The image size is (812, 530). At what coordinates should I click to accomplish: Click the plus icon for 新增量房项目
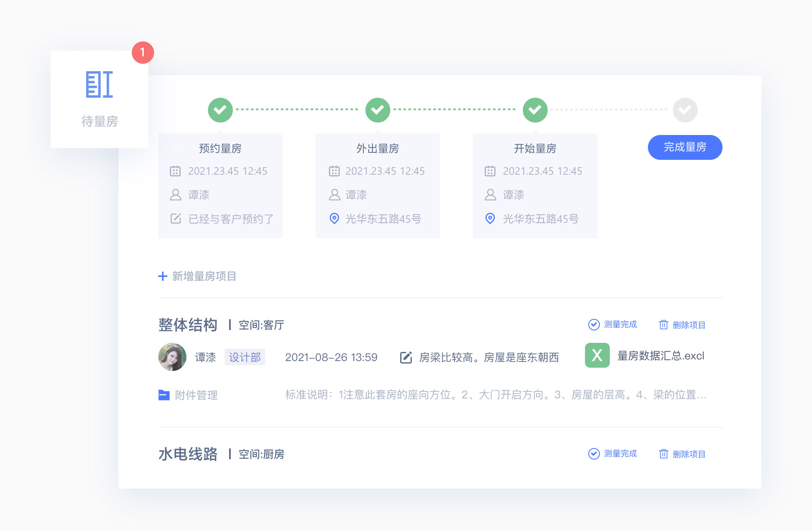point(163,276)
